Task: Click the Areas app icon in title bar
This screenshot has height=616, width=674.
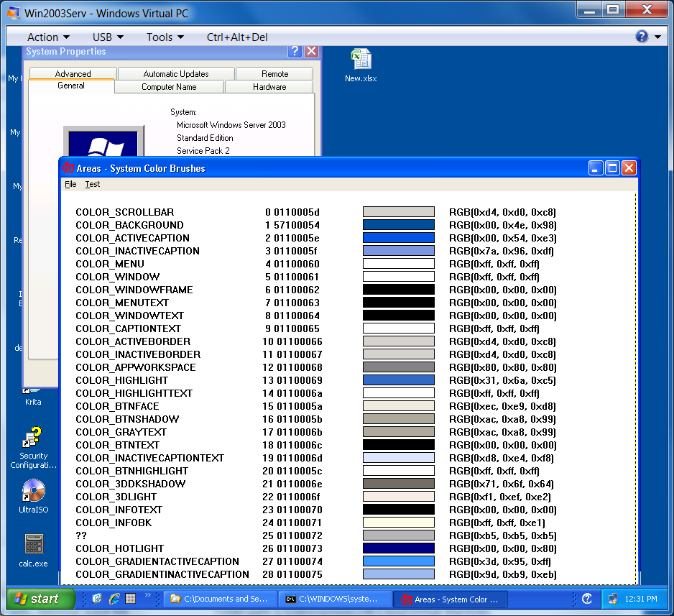Action: coord(68,168)
